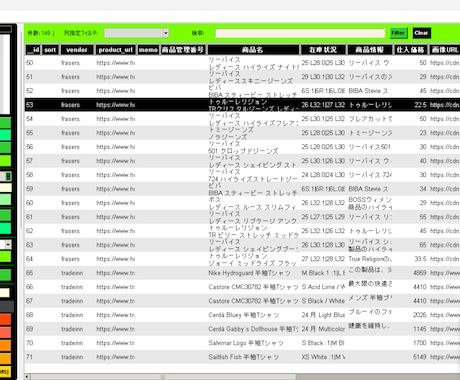The image size is (460, 380).
Task: Click the black Clear button
Action: pyautogui.click(x=421, y=33)
